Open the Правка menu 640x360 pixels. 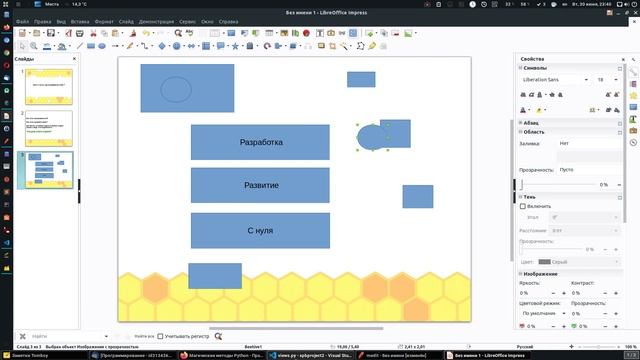(42, 22)
